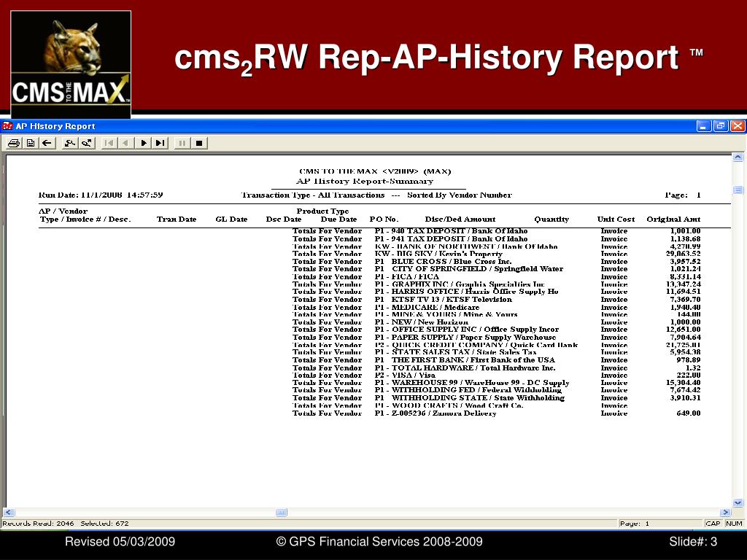Screen dimensions: 747x560
Task: Go to first page of report
Action: (109, 143)
